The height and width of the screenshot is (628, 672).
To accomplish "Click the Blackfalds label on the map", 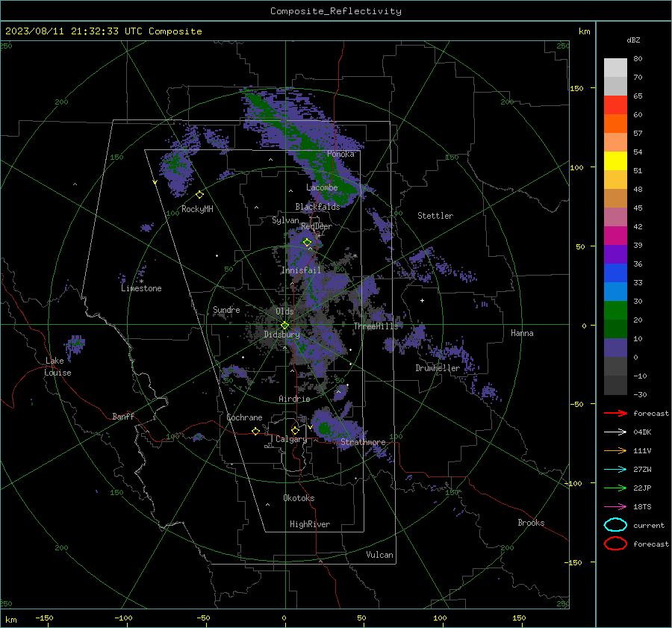I will click(x=317, y=207).
